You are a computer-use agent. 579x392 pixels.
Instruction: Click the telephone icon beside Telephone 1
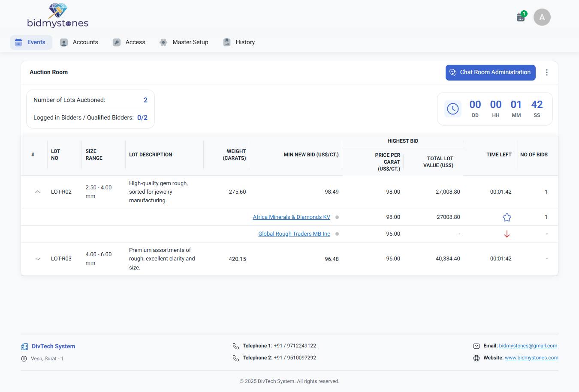[235, 346]
